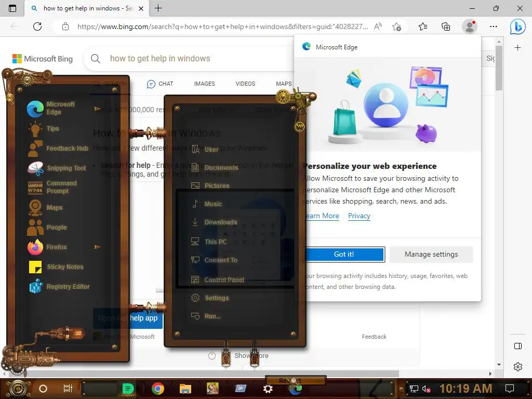Switch to the IMAGES tab
This screenshot has height=399, width=532.
(204, 84)
